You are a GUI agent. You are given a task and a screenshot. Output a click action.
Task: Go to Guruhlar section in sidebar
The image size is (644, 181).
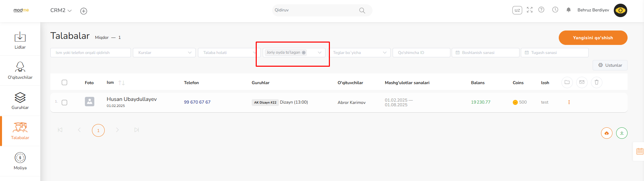(x=20, y=101)
